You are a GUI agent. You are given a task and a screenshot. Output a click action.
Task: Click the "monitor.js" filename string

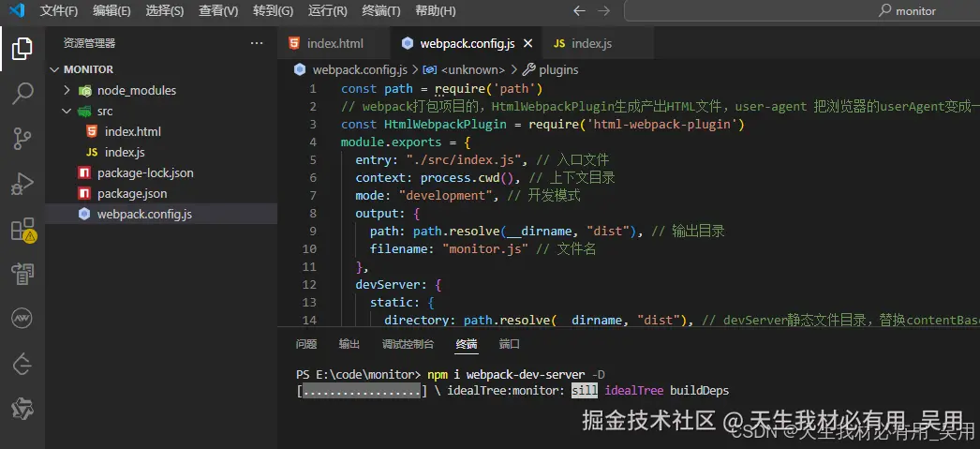(x=485, y=249)
